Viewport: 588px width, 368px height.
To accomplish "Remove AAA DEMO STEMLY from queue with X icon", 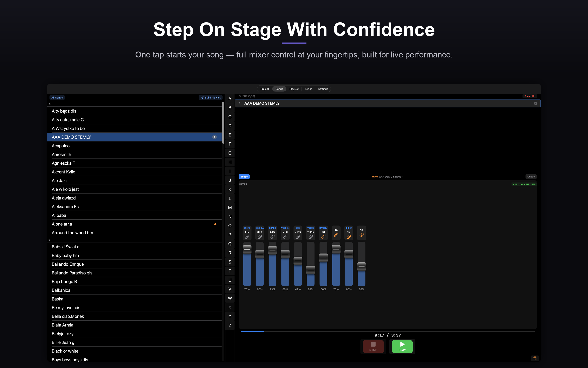I will tap(536, 103).
